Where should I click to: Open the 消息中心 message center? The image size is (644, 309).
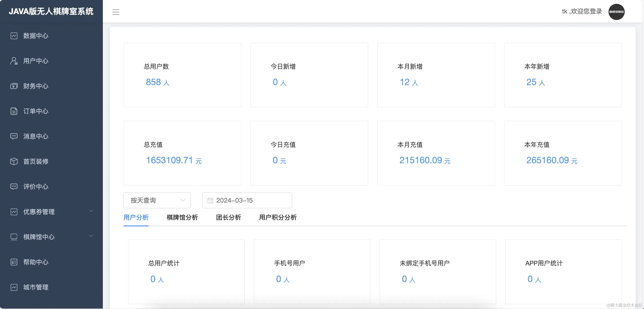pos(35,136)
